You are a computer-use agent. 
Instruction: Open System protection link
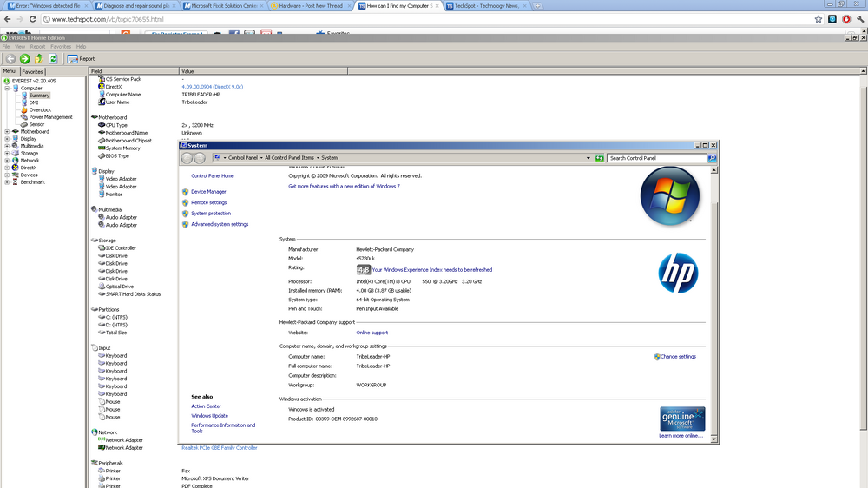tap(211, 214)
